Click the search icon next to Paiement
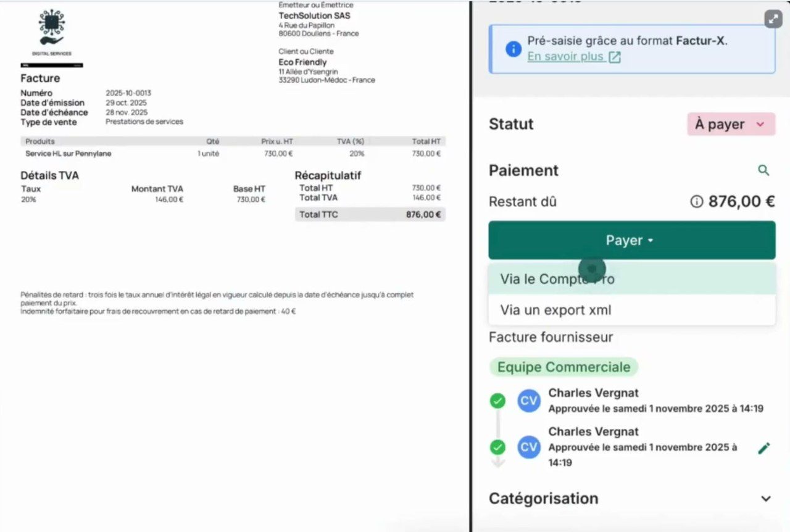790x532 pixels. (763, 170)
